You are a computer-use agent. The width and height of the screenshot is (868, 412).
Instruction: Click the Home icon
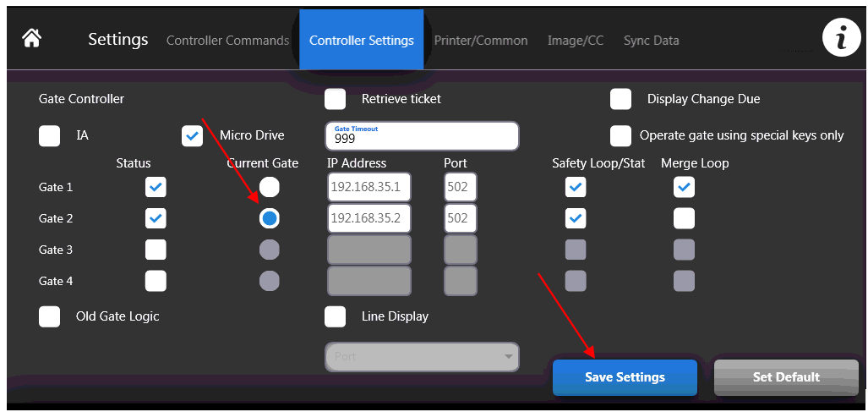click(x=32, y=39)
